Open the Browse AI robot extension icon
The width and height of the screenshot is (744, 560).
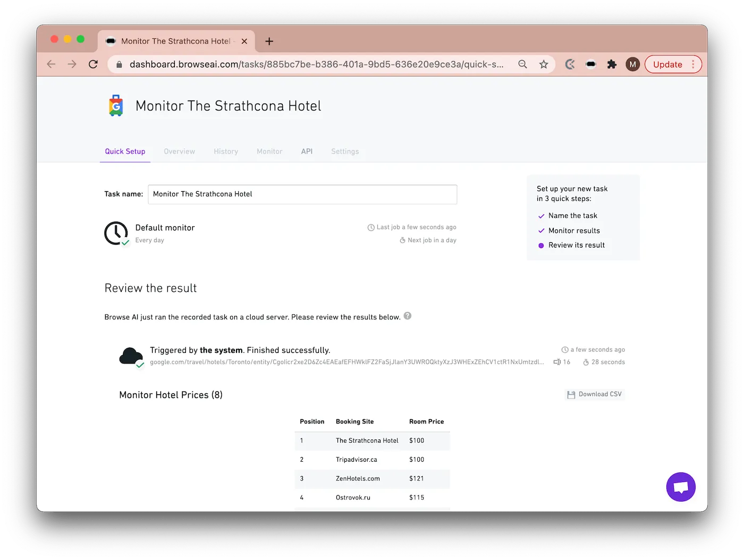[x=590, y=64]
